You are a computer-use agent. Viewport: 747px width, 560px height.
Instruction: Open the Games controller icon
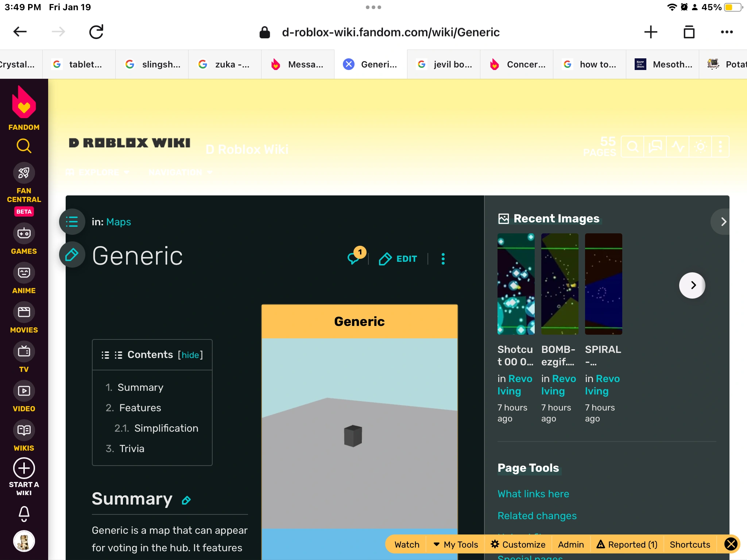(24, 233)
